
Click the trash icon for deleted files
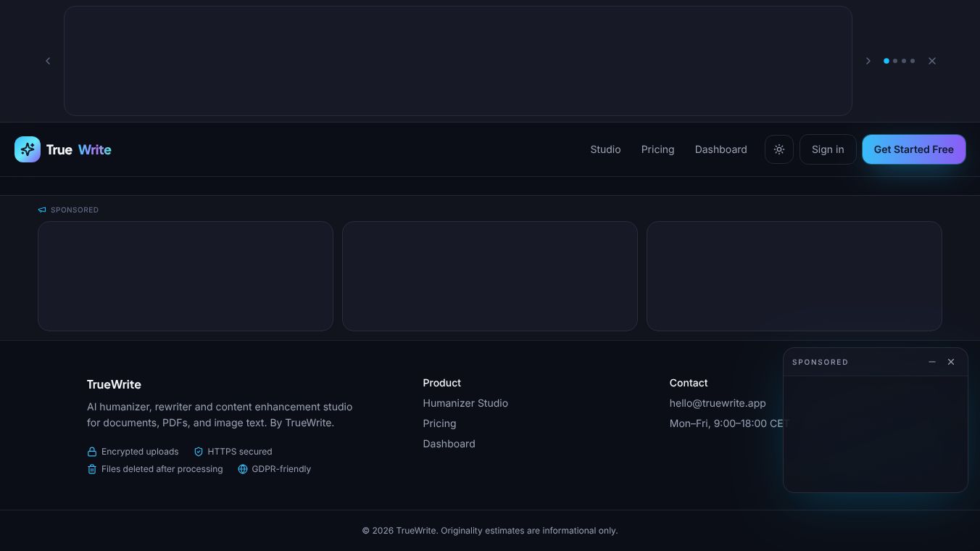coord(92,469)
